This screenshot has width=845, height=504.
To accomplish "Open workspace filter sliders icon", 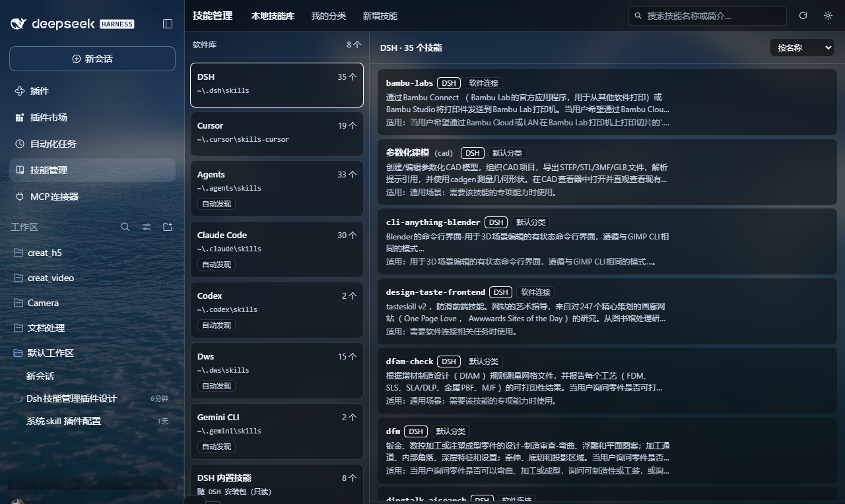I will 147,227.
